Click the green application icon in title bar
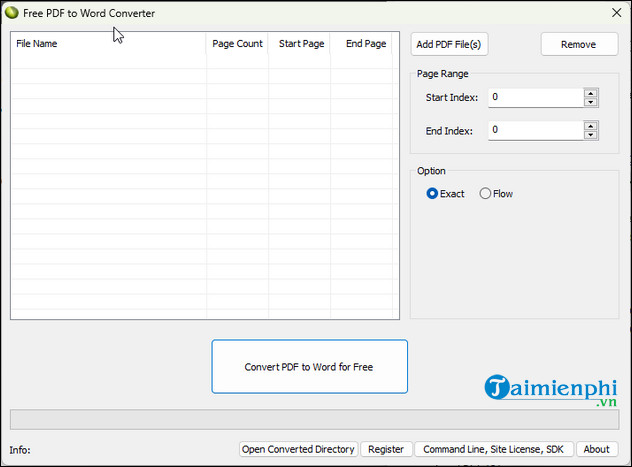The height and width of the screenshot is (467, 632). click(12, 12)
